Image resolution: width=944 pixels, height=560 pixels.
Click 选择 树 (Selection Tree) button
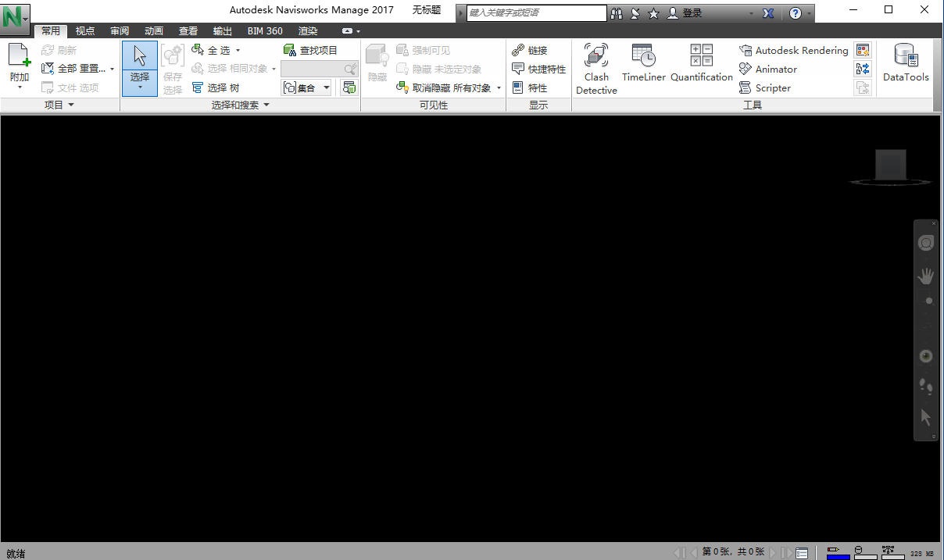tap(221, 87)
